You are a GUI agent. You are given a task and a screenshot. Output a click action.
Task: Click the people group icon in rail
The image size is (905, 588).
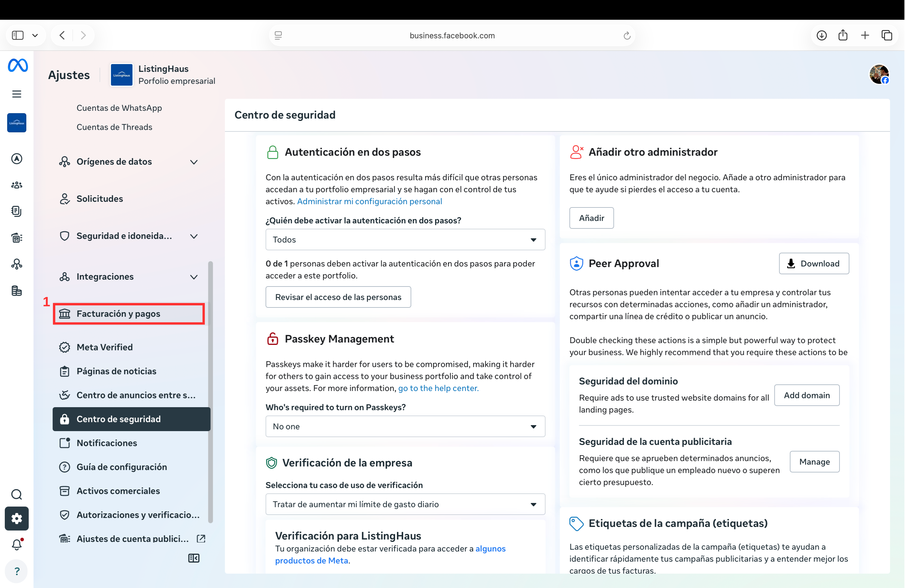pos(17,185)
